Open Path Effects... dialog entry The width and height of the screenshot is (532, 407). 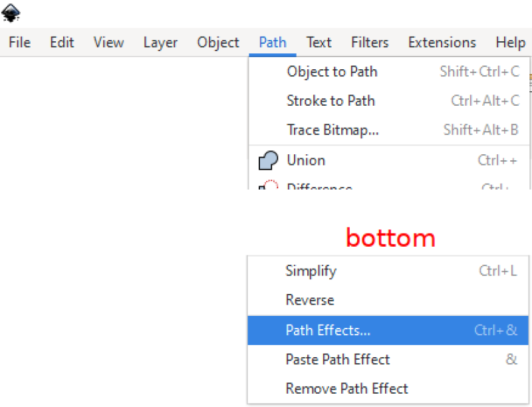[388, 331]
